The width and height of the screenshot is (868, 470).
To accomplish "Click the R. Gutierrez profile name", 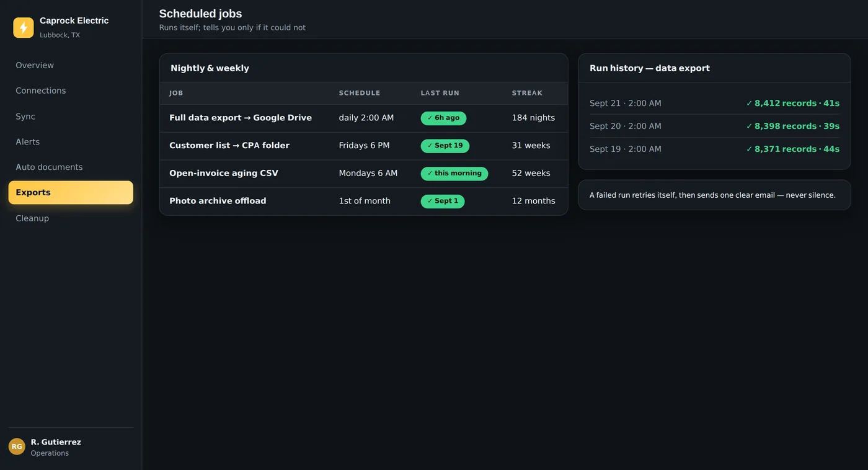I will click(56, 442).
